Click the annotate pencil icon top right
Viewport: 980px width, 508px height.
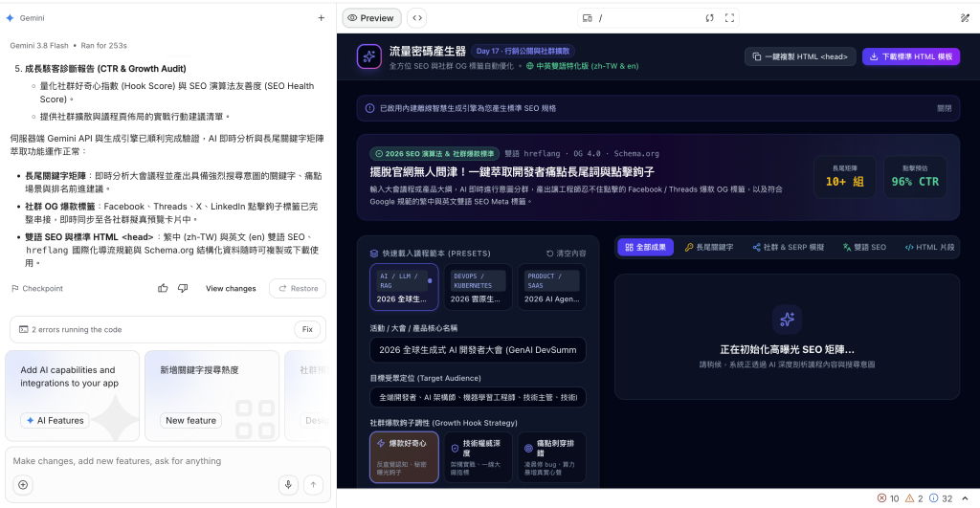[965, 18]
